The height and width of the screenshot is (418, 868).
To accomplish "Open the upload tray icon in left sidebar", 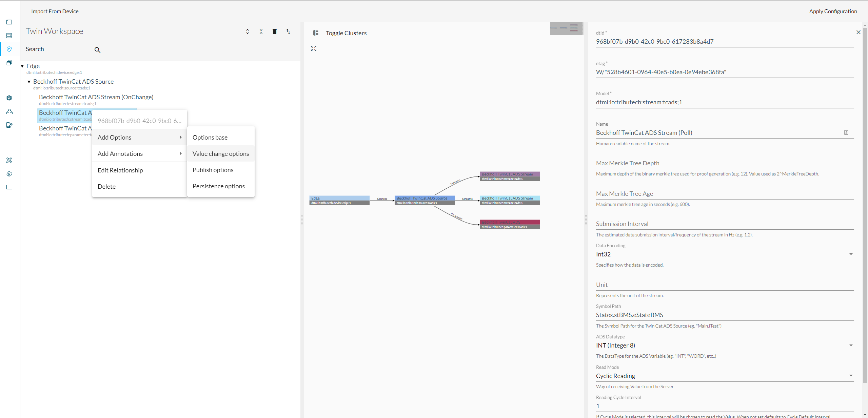I will pos(9,111).
